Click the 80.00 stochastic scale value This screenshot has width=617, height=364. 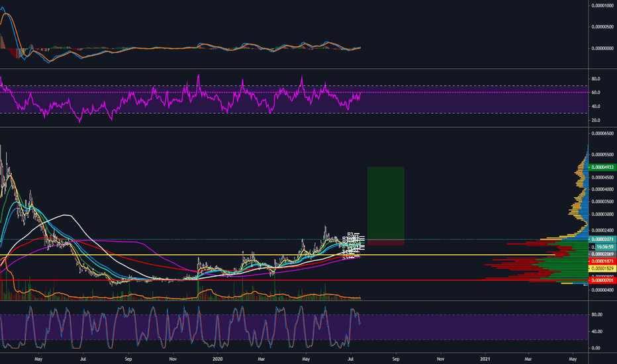coord(597,314)
